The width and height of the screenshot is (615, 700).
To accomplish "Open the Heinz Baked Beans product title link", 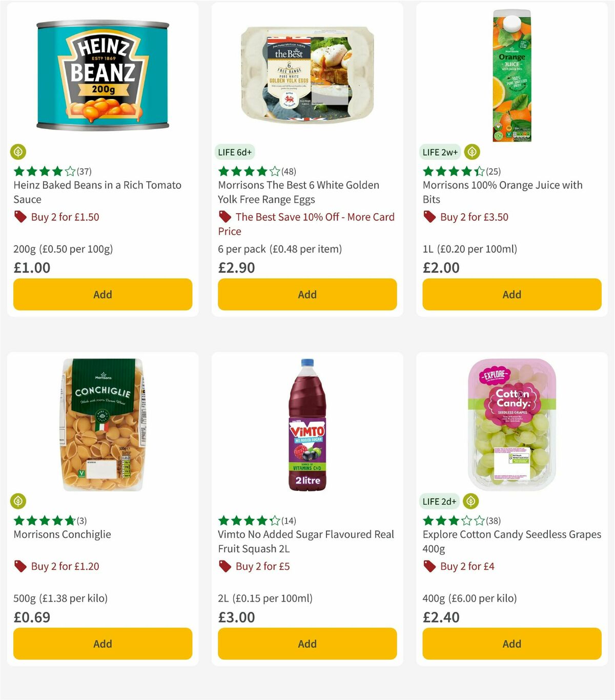I will pos(96,192).
